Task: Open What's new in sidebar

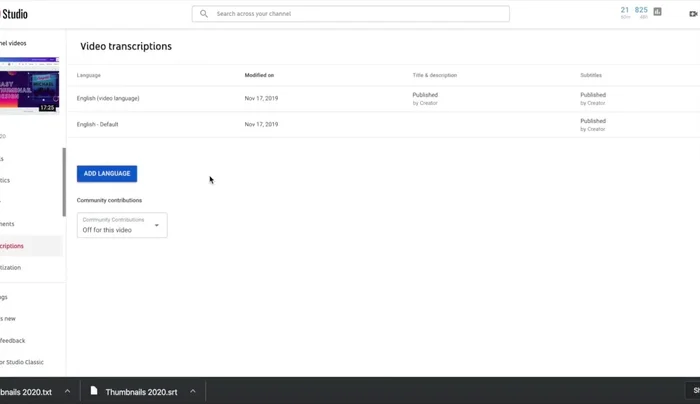Action: (8, 318)
